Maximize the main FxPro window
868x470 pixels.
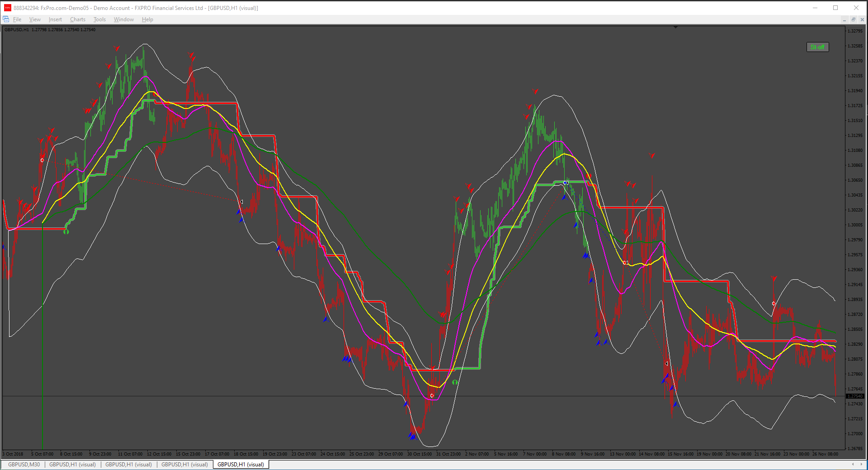(x=835, y=8)
